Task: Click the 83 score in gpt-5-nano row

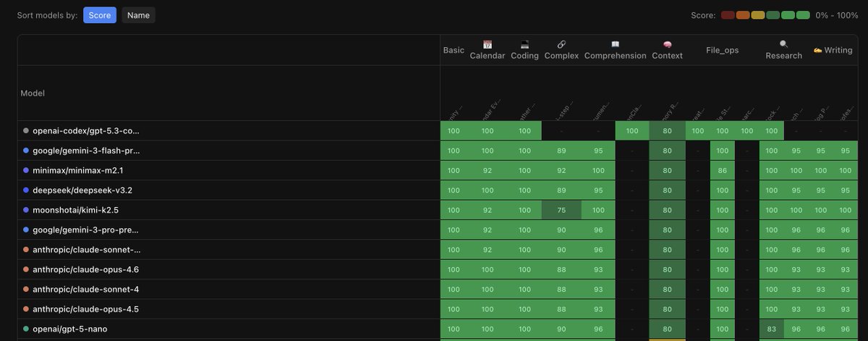Action: [x=772, y=329]
